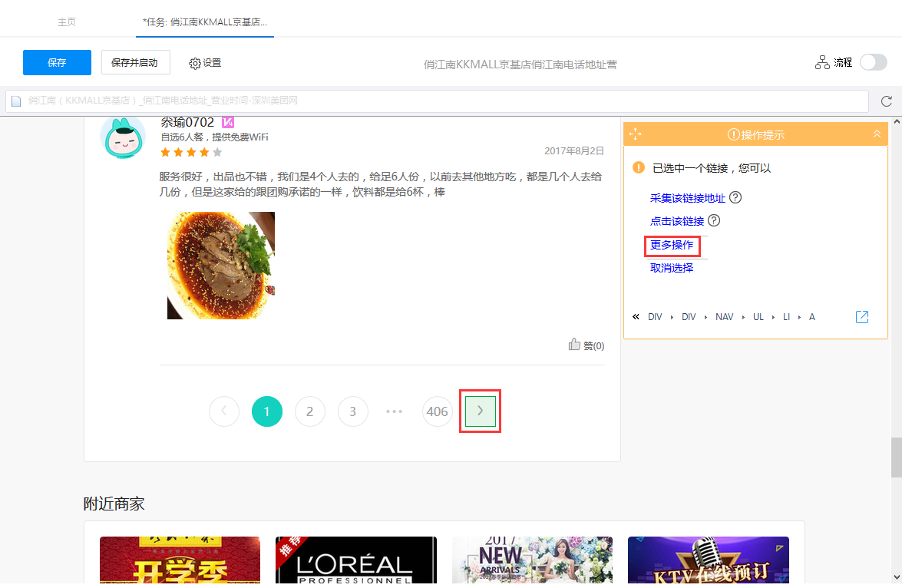Open the NEW ARRIVALS merchant card

(x=532, y=560)
